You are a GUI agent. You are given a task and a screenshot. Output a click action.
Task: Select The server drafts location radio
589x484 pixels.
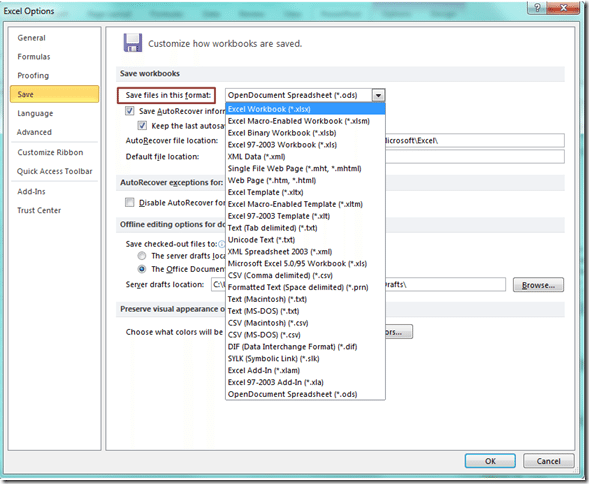[142, 256]
